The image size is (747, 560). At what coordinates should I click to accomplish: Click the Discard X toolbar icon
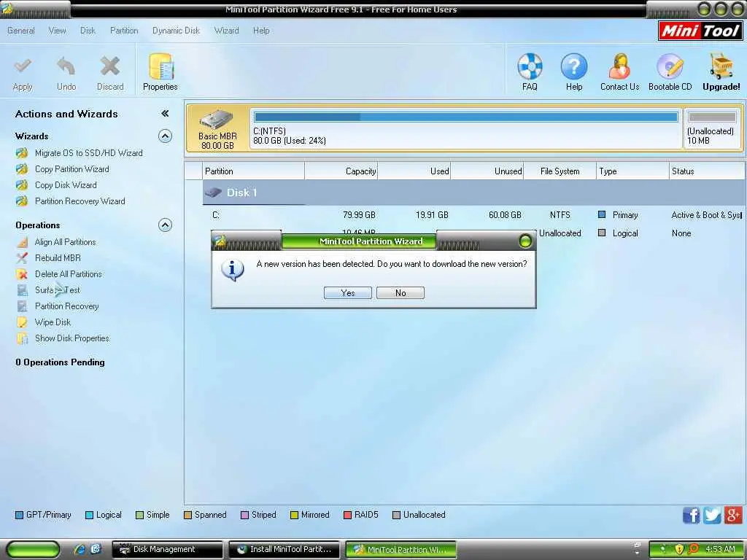(x=110, y=66)
